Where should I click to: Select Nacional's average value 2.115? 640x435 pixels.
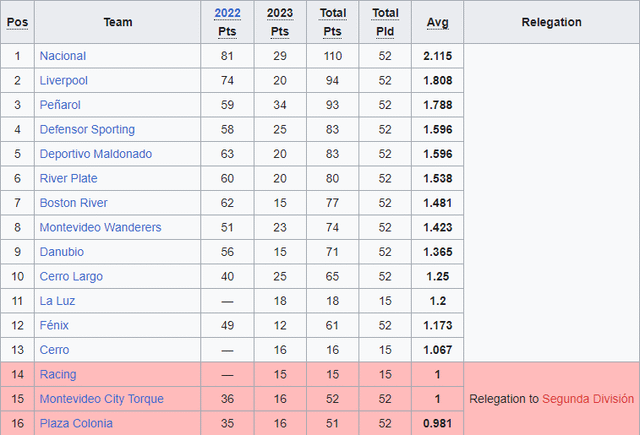[438, 56]
